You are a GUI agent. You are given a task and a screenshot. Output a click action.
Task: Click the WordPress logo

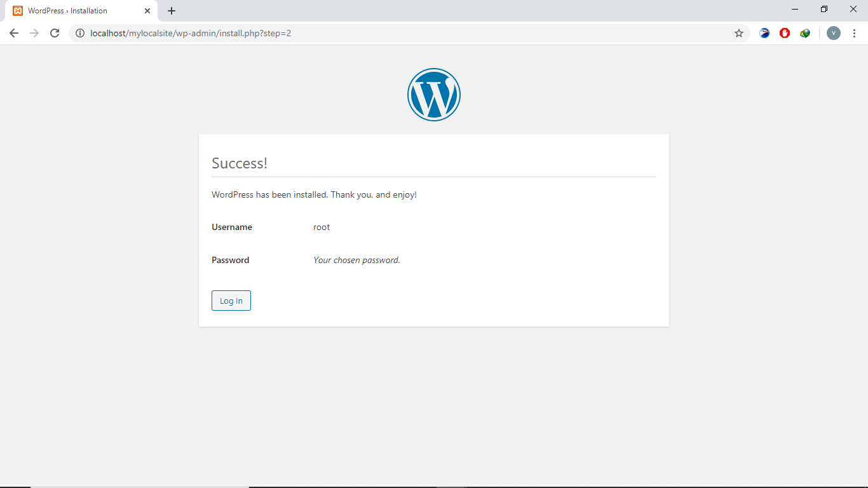pyautogui.click(x=434, y=95)
